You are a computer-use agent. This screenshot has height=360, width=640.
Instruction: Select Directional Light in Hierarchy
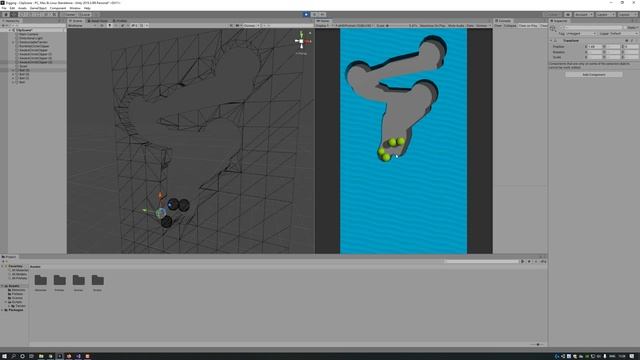(31, 38)
